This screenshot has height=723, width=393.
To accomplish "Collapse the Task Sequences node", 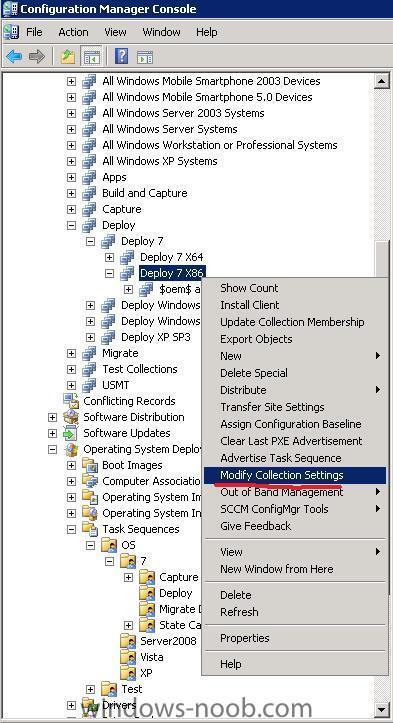I will coord(71,529).
